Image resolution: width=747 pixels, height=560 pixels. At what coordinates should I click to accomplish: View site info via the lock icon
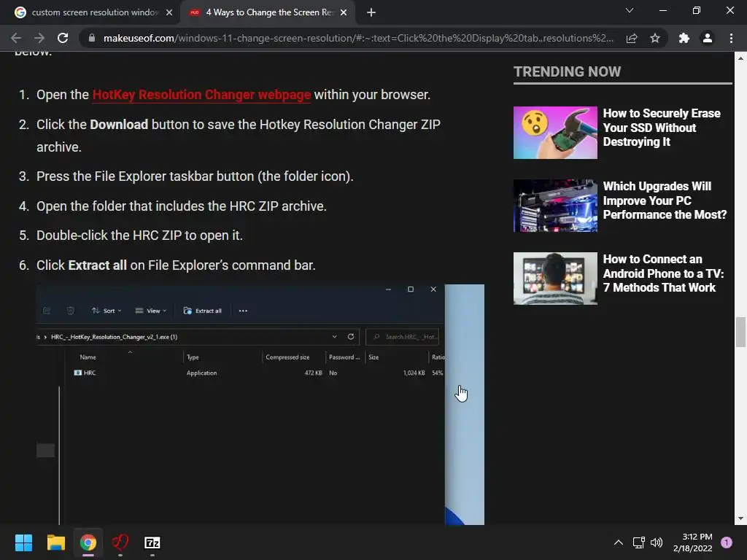[x=92, y=38]
